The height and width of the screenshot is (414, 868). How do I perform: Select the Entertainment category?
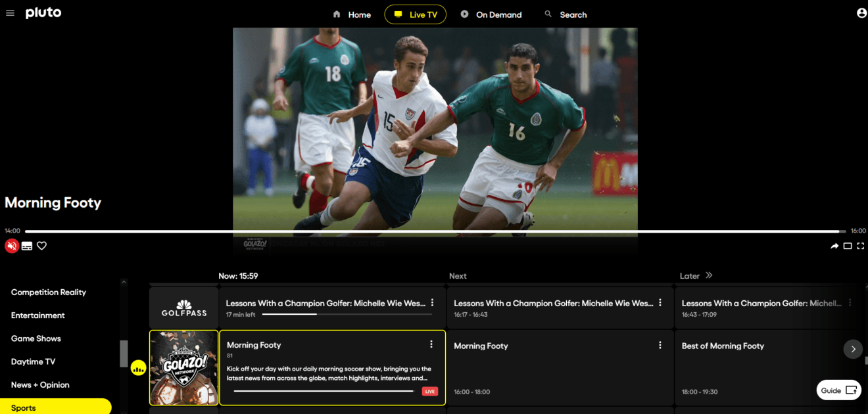tap(37, 315)
